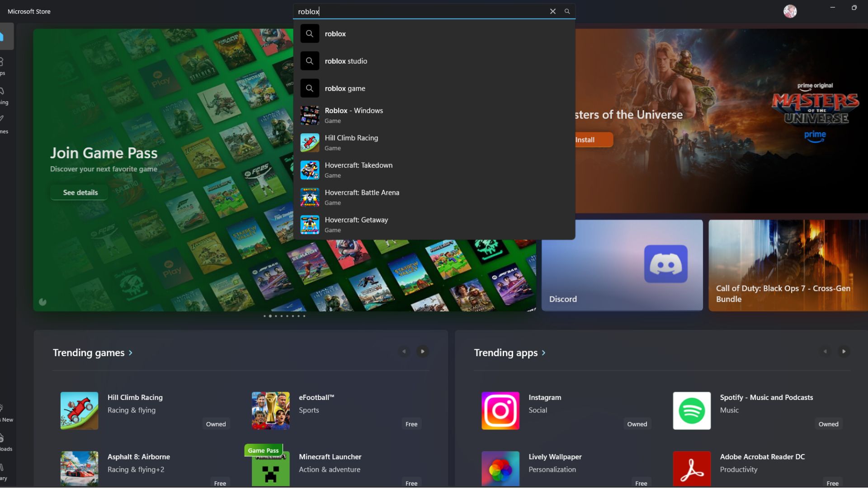
Task: Click Hovercraft: Takedown icon in suggestions
Action: coord(310,170)
